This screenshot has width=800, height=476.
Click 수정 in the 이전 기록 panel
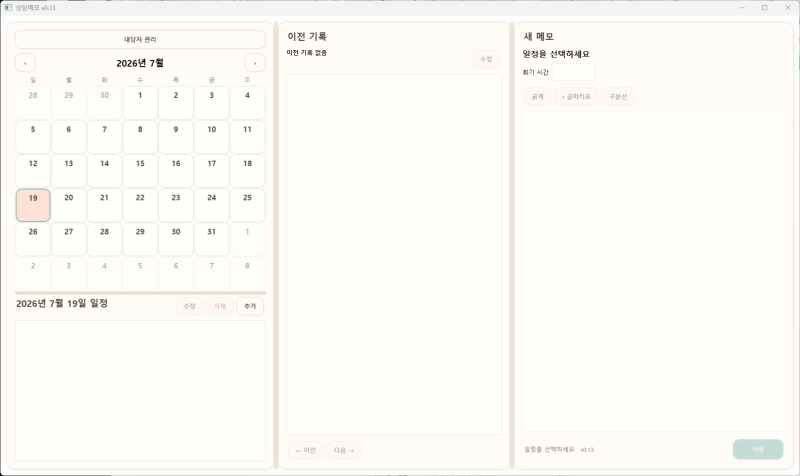click(486, 59)
